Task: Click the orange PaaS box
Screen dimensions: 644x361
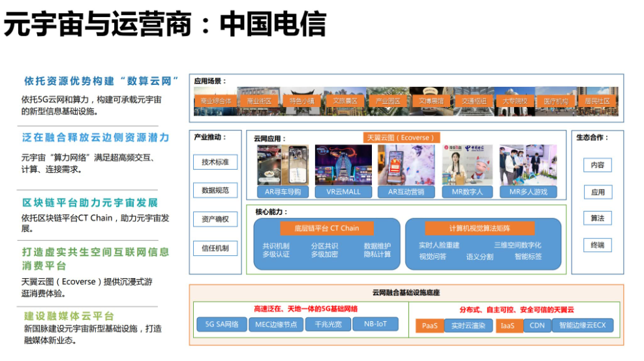Action: pyautogui.click(x=429, y=326)
